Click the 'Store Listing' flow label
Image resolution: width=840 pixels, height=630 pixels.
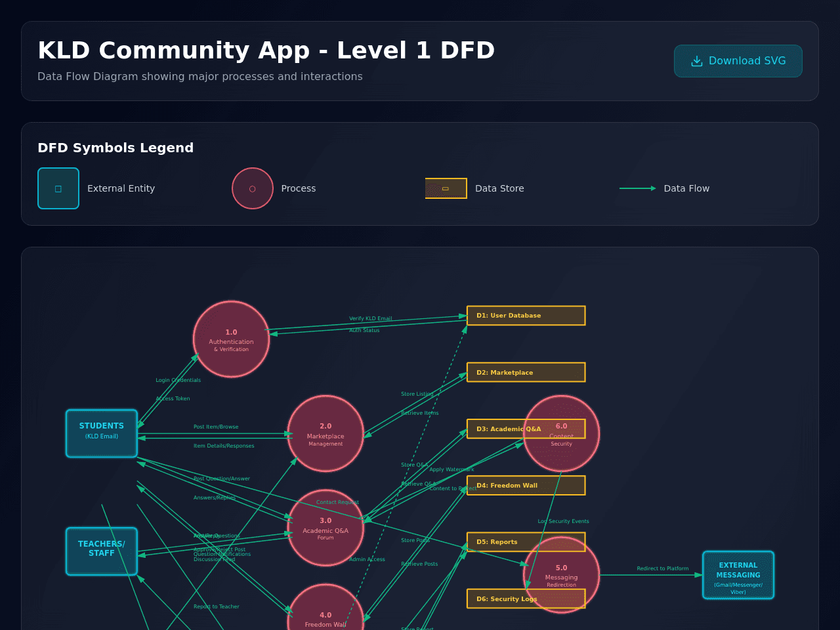417,394
